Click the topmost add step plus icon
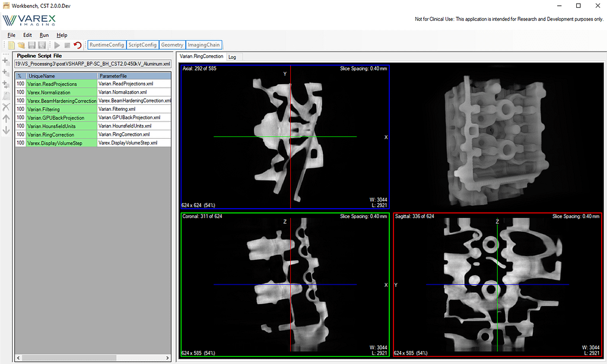 [6, 61]
